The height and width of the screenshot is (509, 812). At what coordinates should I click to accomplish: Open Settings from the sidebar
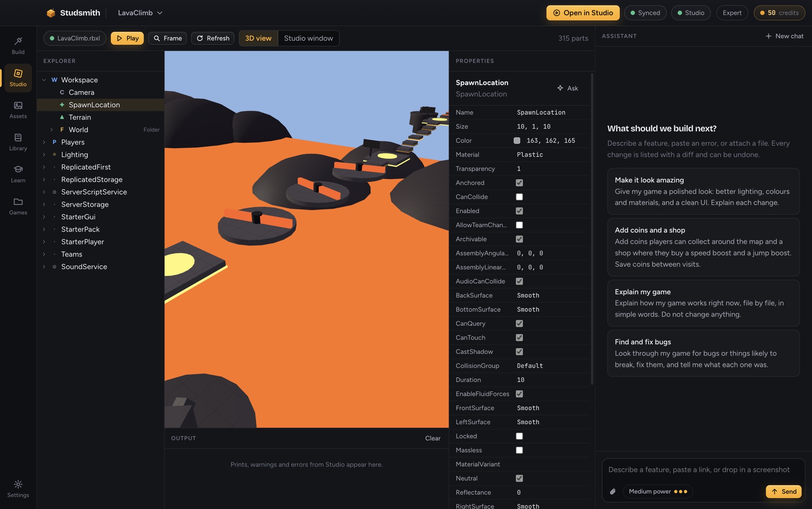click(18, 489)
